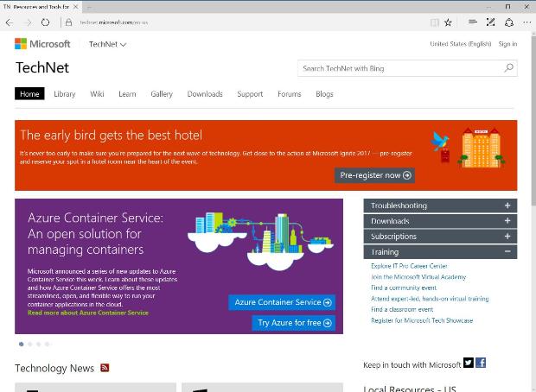The height and width of the screenshot is (392, 536).
Task: Collapse the Training section
Action: coord(507,252)
